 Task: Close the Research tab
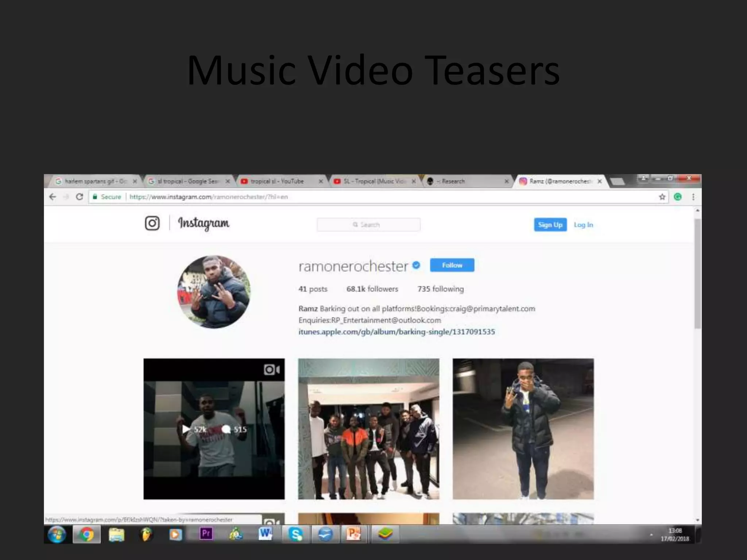tap(506, 181)
